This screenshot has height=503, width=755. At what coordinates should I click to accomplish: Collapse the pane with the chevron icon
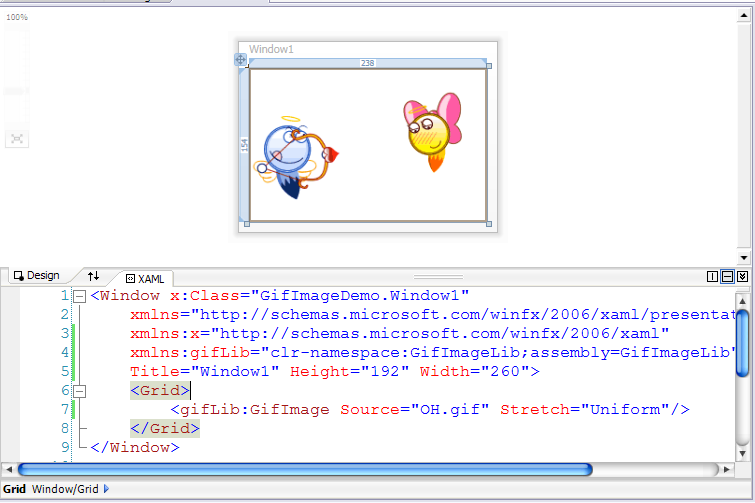click(742, 276)
